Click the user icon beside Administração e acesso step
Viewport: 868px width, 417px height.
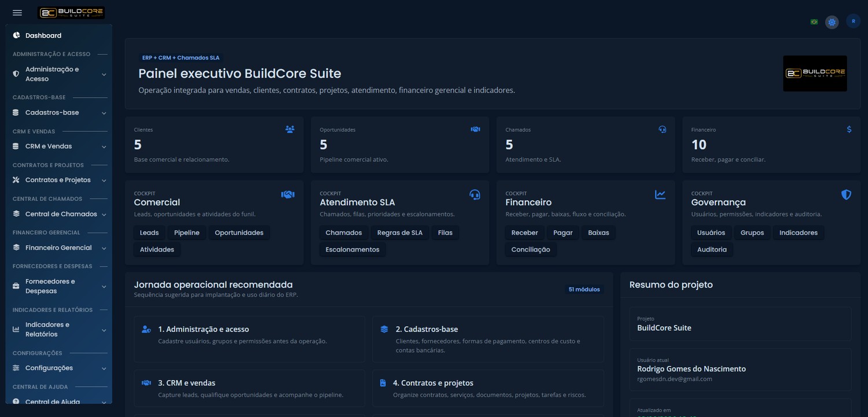point(146,329)
